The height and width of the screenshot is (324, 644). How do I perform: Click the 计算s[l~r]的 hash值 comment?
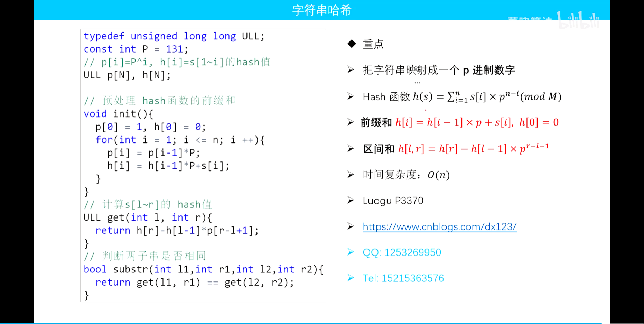pyautogui.click(x=148, y=204)
